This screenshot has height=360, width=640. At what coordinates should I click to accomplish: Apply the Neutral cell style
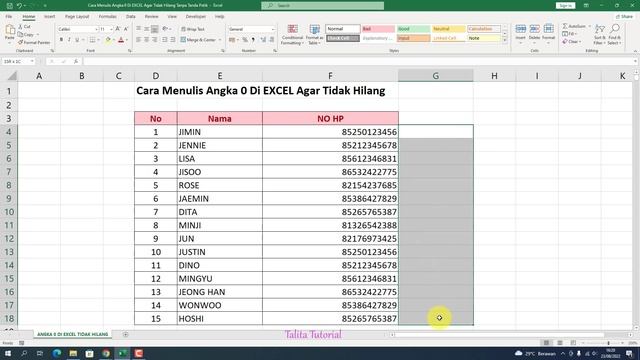pos(448,29)
